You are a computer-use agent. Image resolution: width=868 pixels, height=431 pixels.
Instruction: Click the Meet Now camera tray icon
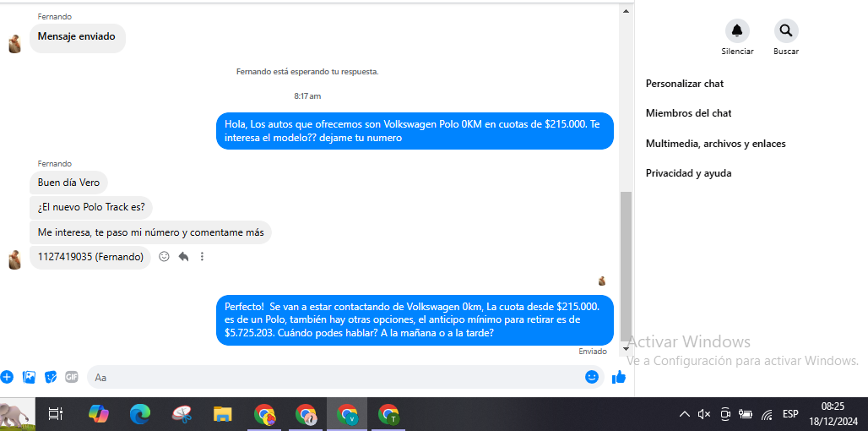coord(725,414)
